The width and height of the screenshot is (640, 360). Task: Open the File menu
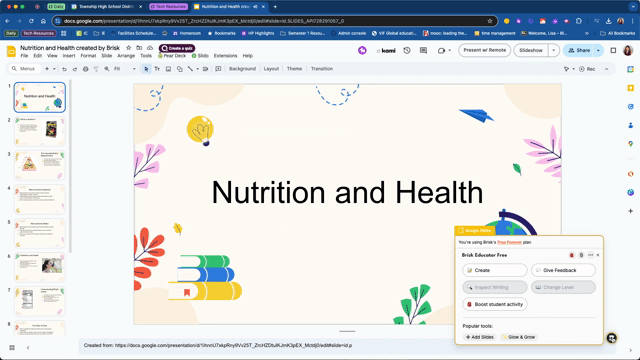point(24,56)
